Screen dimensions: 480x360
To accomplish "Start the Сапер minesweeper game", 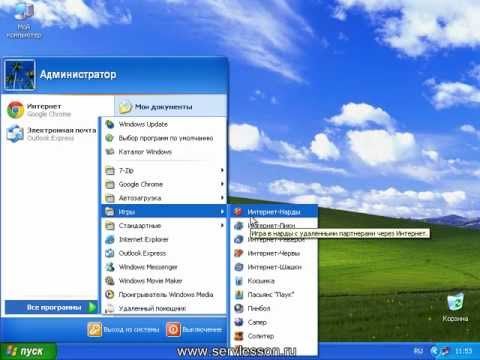I will click(274, 322).
